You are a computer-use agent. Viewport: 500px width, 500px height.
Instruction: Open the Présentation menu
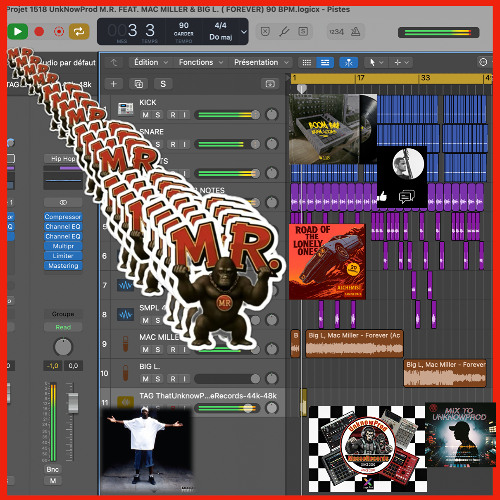[x=261, y=62]
